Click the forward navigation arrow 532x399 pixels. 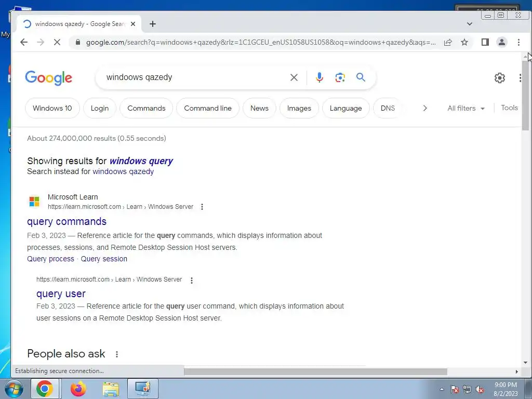(41, 42)
